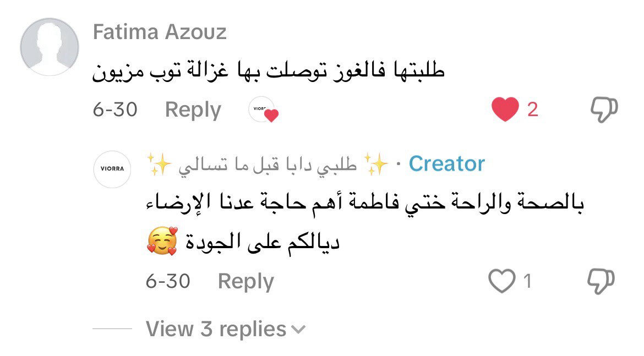
Task: Expand View 3 replies
Action: pos(216,329)
